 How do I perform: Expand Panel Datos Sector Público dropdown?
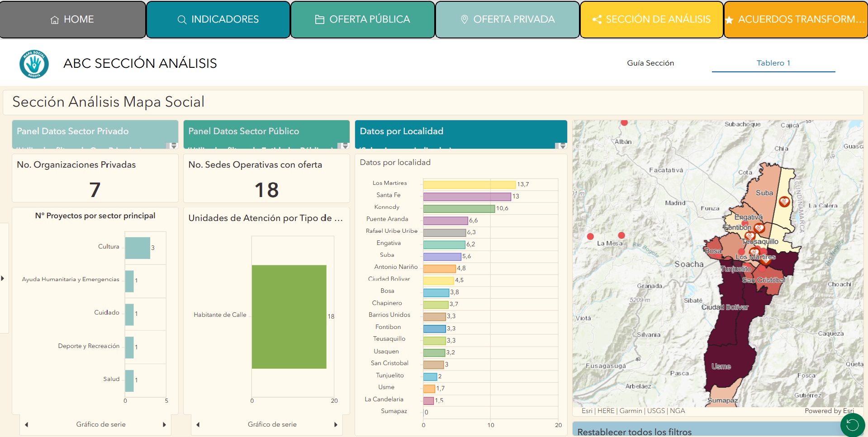pyautogui.click(x=345, y=146)
